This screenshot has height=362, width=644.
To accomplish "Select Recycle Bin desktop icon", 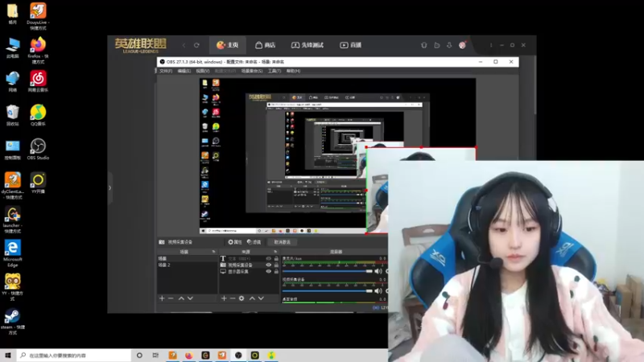I will [13, 115].
